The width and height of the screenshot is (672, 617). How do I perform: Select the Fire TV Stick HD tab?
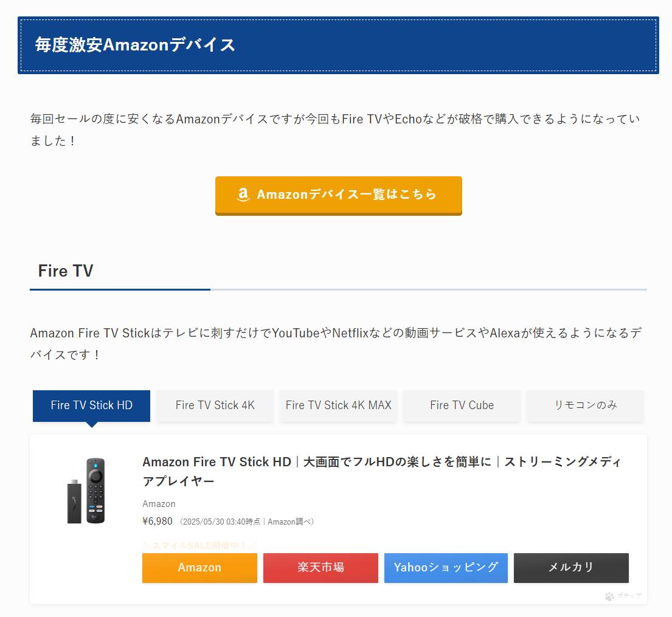92,405
